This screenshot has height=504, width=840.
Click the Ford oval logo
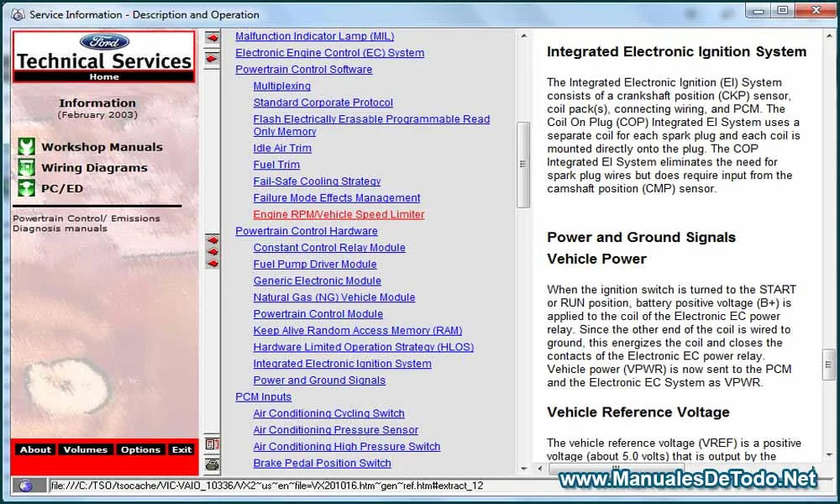[x=104, y=42]
